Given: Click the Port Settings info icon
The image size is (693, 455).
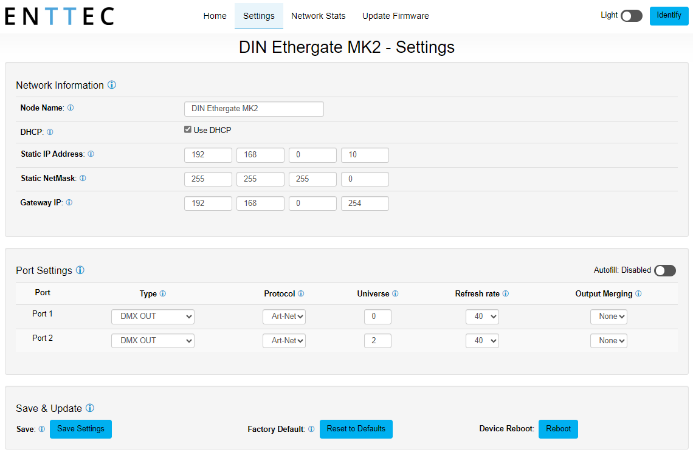Looking at the screenshot, I should [80, 270].
